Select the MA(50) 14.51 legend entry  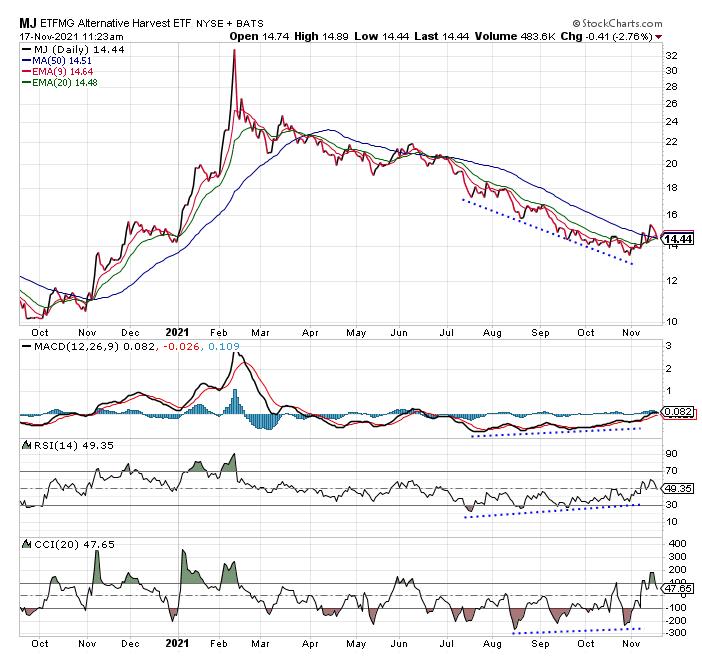pyautogui.click(x=57, y=60)
